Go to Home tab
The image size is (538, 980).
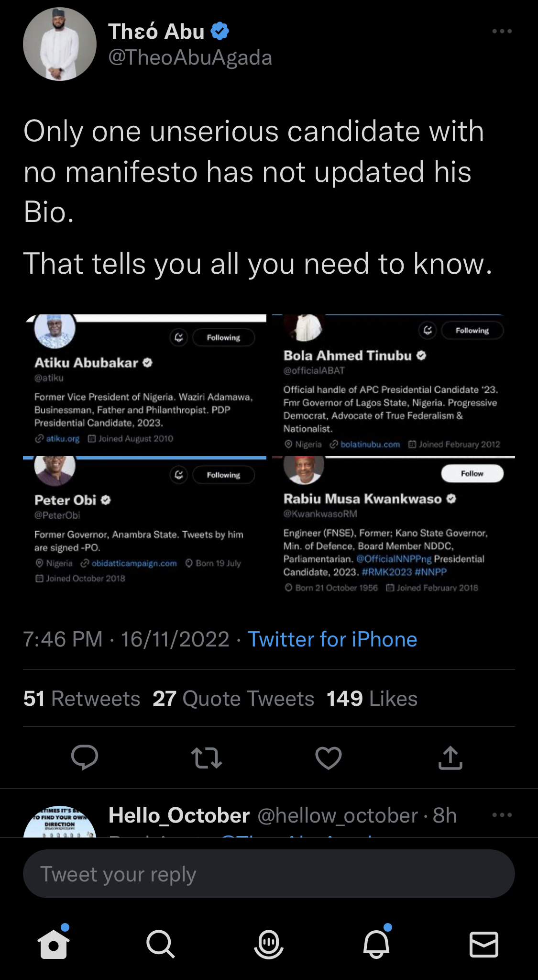(x=54, y=944)
